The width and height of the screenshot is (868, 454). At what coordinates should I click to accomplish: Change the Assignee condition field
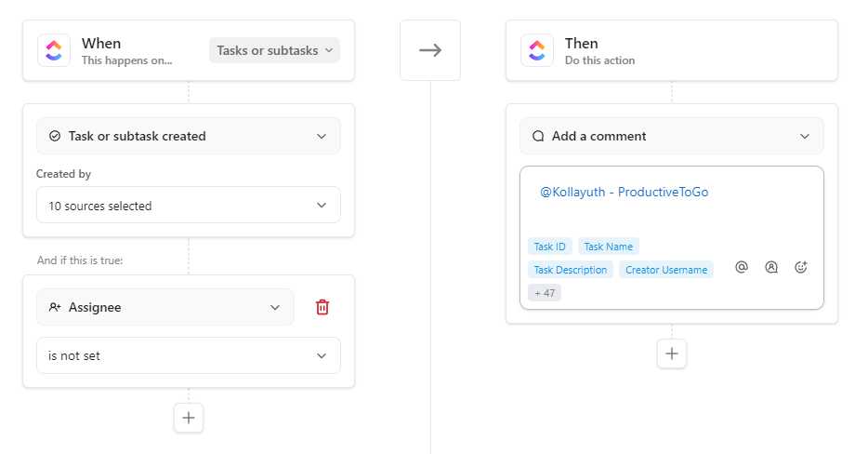click(165, 307)
